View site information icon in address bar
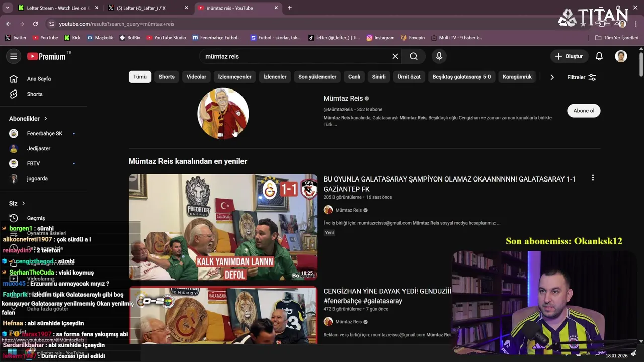Image resolution: width=644 pixels, height=362 pixels. 51,24
